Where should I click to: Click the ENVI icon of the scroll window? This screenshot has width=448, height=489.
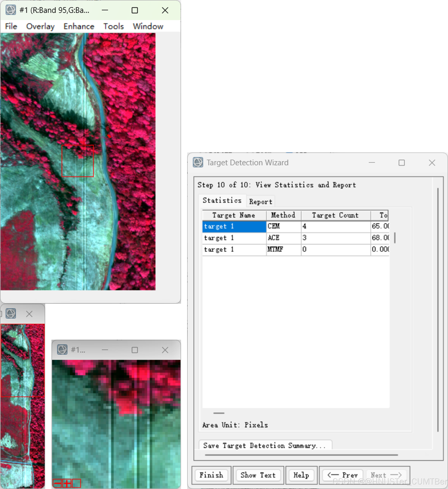[x=11, y=313]
